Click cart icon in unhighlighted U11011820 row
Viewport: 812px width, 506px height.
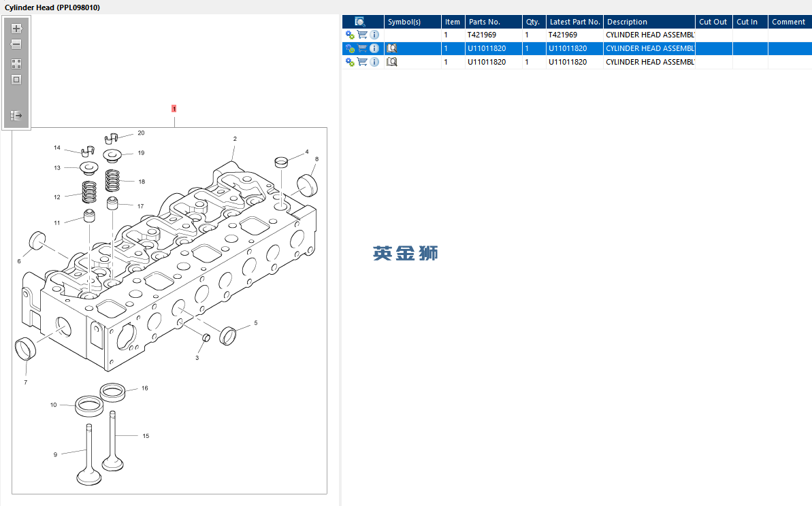coord(363,62)
